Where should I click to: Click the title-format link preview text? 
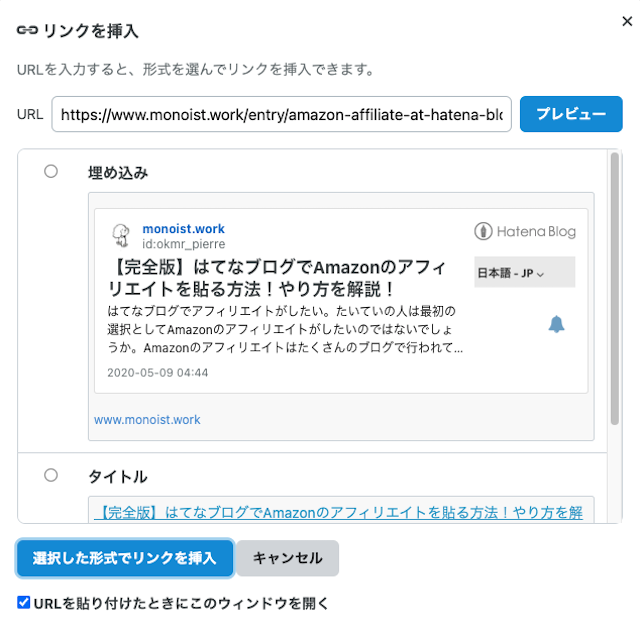338,512
